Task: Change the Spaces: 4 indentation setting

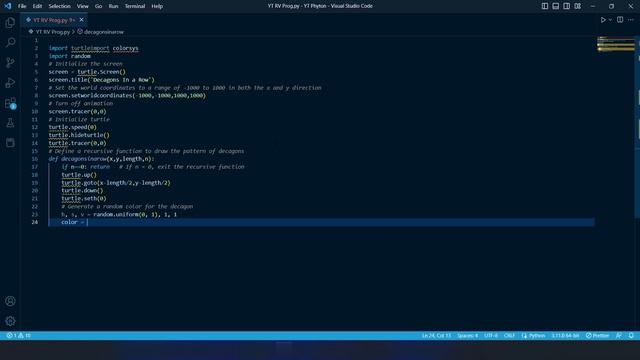Action: [x=467, y=336]
